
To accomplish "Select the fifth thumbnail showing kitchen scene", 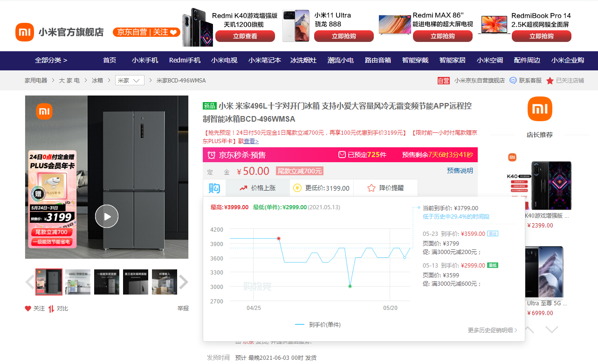I will click(x=165, y=282).
